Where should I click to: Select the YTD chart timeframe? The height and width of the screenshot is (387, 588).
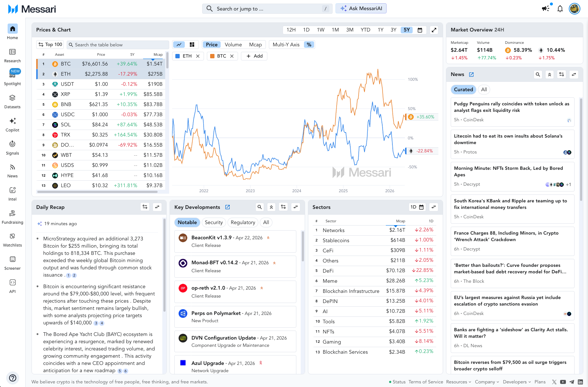tap(365, 30)
